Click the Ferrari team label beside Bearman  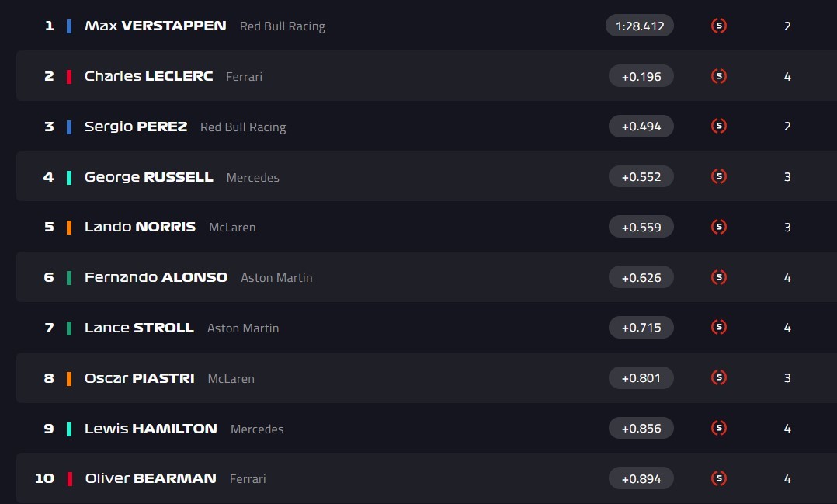click(248, 479)
